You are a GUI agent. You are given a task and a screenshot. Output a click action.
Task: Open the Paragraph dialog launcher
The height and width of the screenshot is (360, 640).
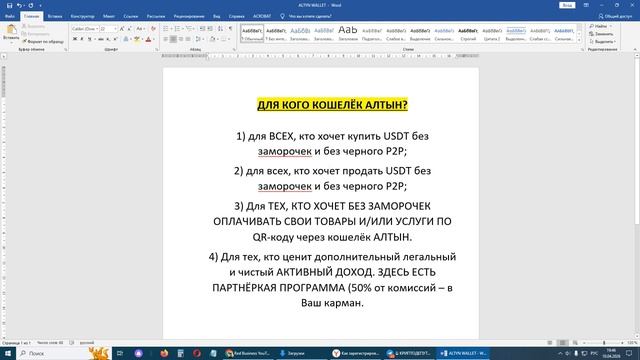tap(234, 49)
